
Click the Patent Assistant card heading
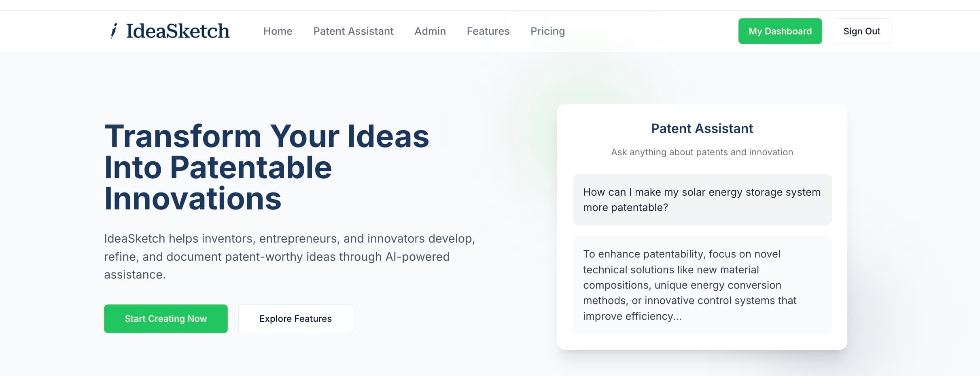[x=702, y=129]
